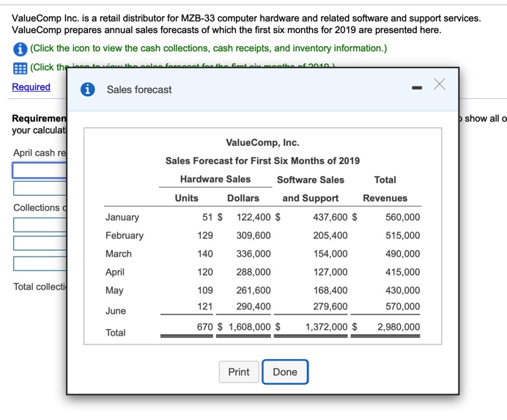The width and height of the screenshot is (507, 420).
Task: Click March hardware dollars 336,000
Action: point(253,254)
